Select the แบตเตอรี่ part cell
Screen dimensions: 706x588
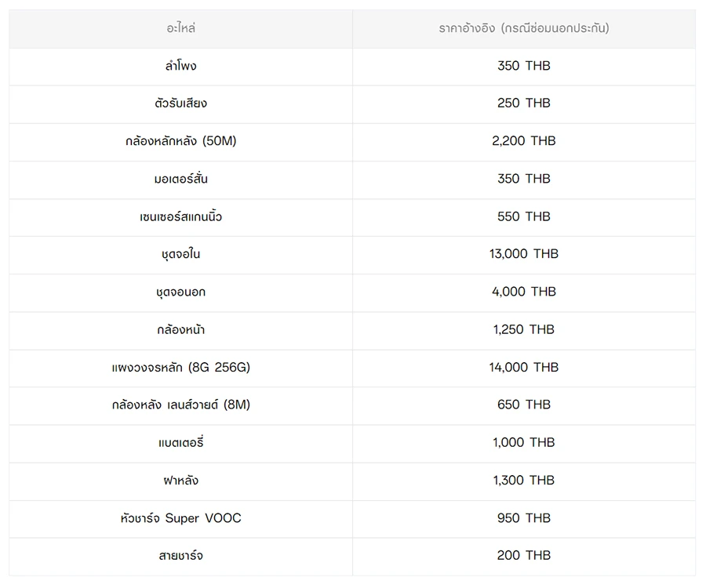click(180, 442)
